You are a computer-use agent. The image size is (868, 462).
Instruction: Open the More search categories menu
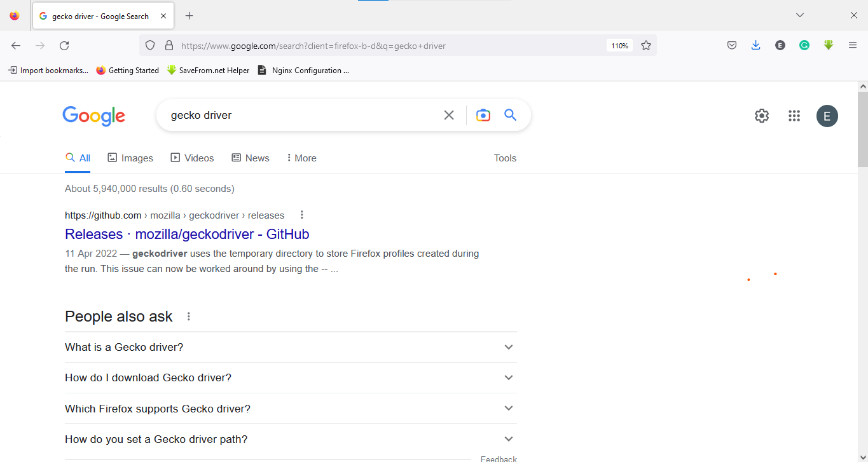point(301,158)
